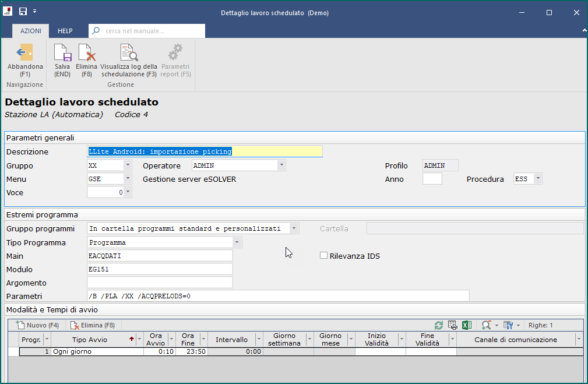The image size is (588, 384).
Task: Open grid settings options dropdown arrow
Action: pos(518,326)
